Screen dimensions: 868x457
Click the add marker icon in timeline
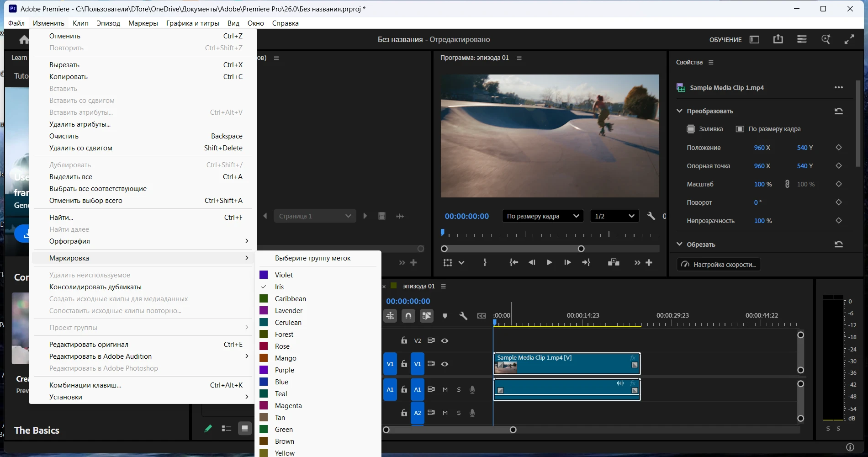click(445, 316)
